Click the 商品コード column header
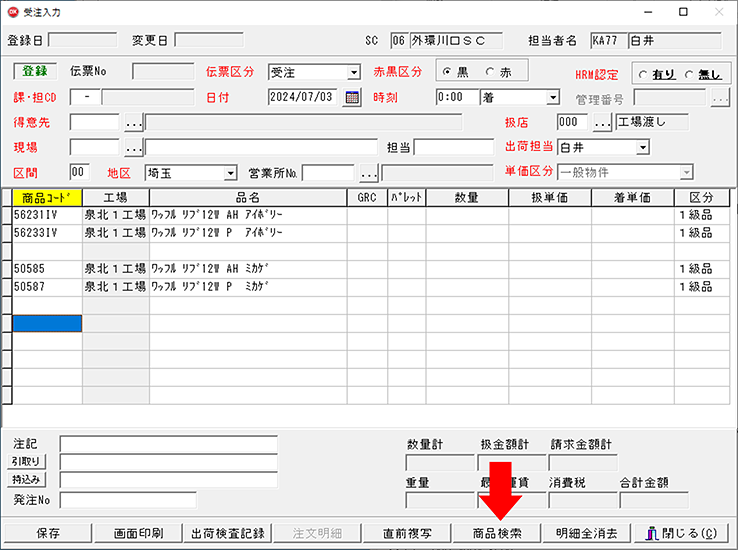This screenshot has width=738, height=550. (x=47, y=198)
